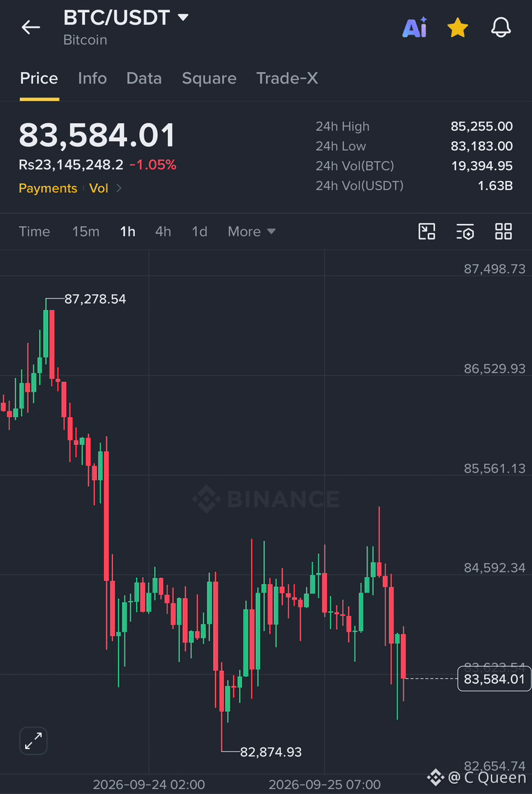The image size is (532, 794).
Task: Switch to the Trade-X tab
Action: pos(287,78)
